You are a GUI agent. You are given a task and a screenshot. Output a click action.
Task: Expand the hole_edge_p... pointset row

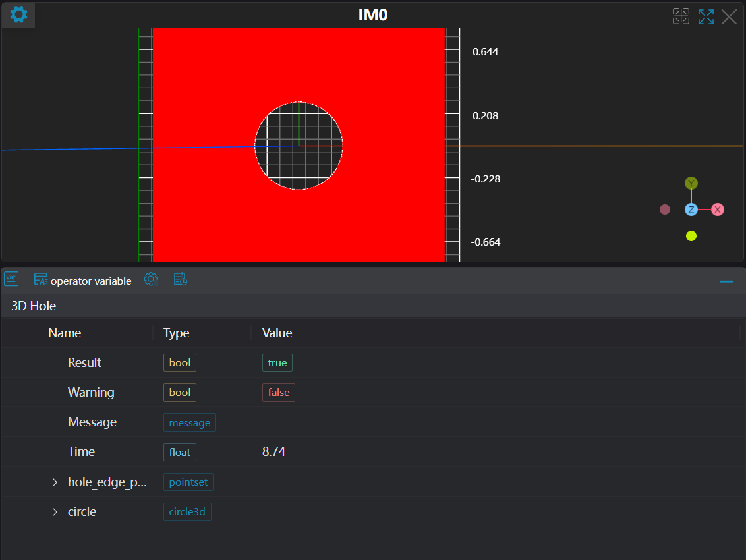click(x=55, y=482)
